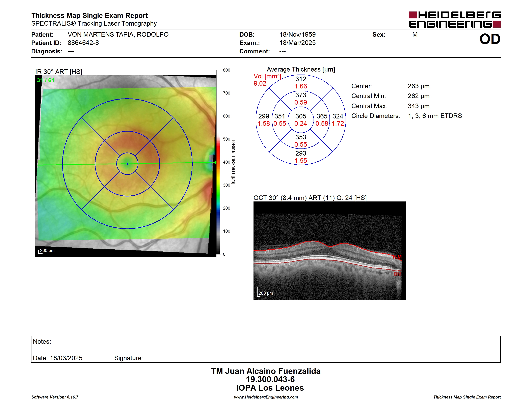
Task: Click the red BM layer label
Action: click(x=398, y=274)
